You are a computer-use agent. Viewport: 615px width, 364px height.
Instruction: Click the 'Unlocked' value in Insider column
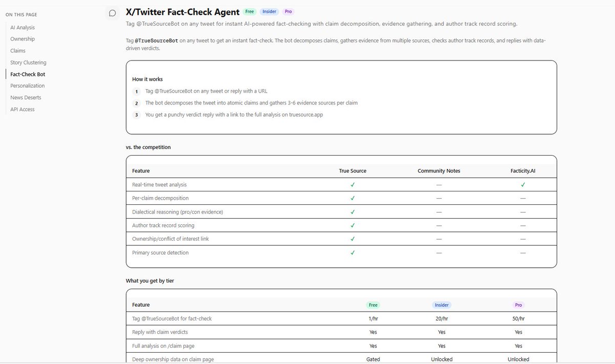click(x=442, y=359)
